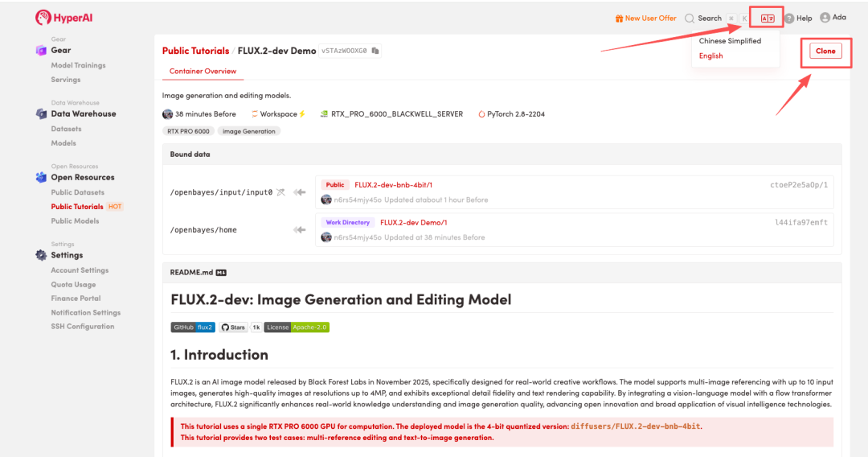Choose English in the language dropdown
The image size is (868, 457).
[x=711, y=56]
